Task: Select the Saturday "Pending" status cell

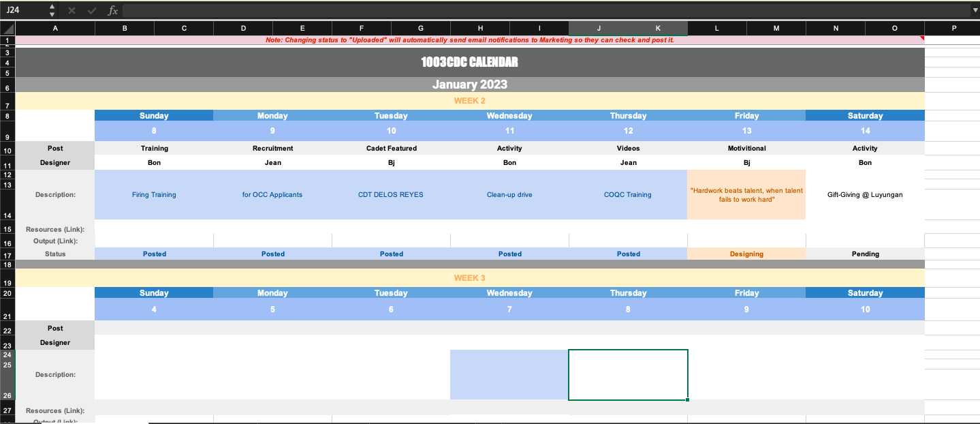Action: click(865, 254)
